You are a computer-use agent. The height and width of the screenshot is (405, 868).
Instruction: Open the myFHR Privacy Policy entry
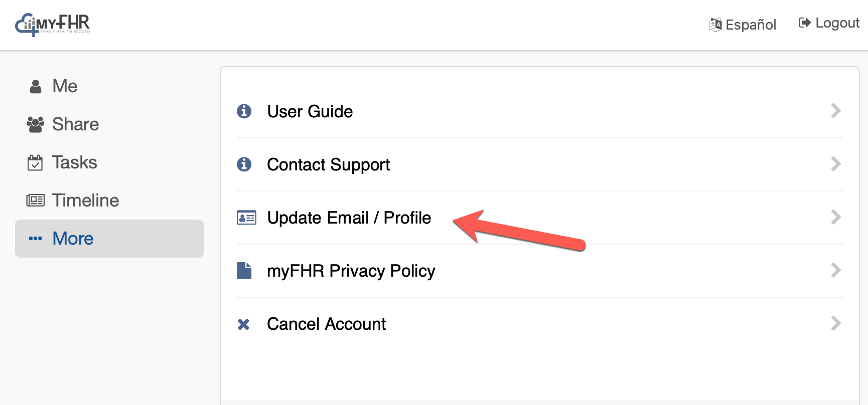click(x=351, y=271)
